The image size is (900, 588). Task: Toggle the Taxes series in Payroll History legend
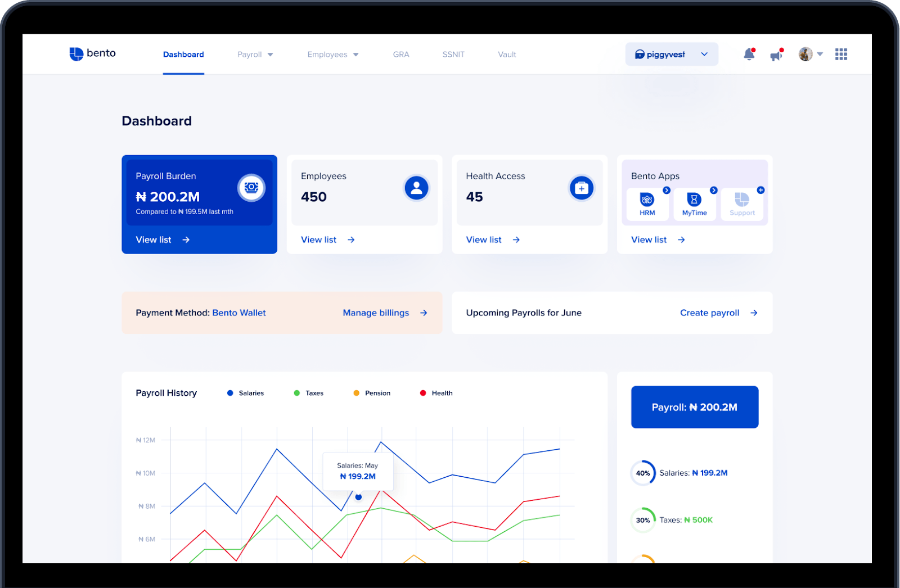tap(308, 393)
